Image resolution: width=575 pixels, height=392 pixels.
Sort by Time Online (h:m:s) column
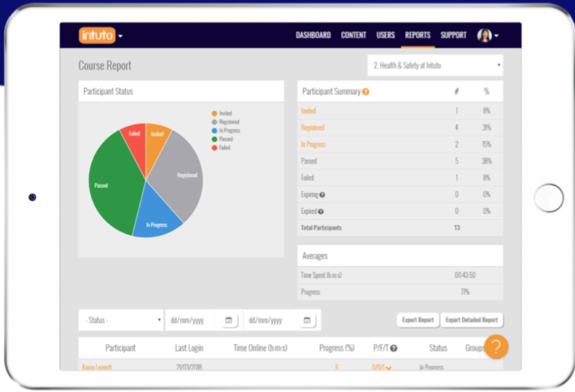coord(260,348)
